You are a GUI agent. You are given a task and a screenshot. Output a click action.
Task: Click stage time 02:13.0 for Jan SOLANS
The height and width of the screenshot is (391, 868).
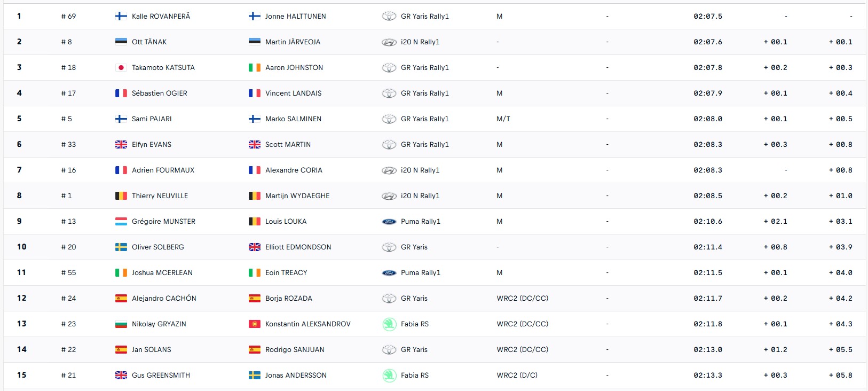point(708,350)
